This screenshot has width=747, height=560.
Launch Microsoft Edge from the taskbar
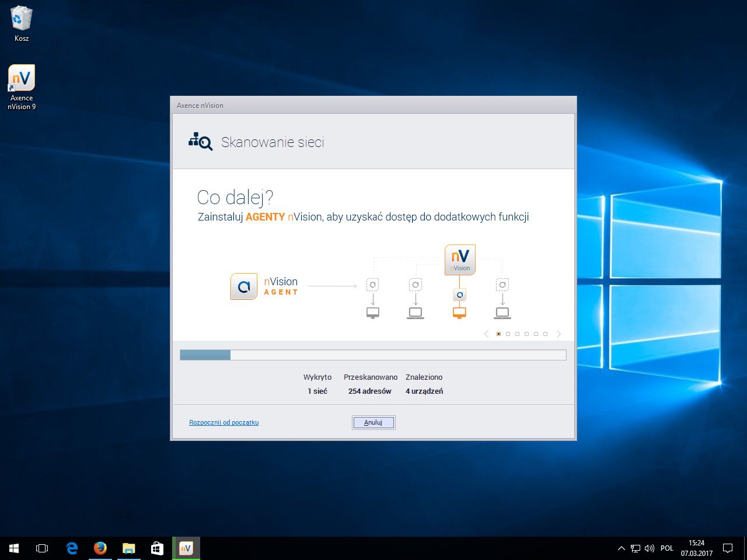[72, 548]
